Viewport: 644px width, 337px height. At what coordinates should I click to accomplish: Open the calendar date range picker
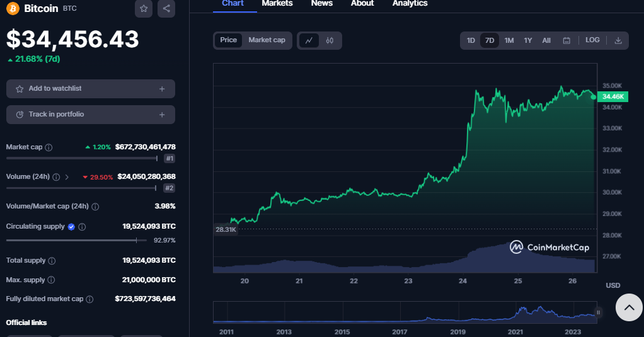(566, 40)
